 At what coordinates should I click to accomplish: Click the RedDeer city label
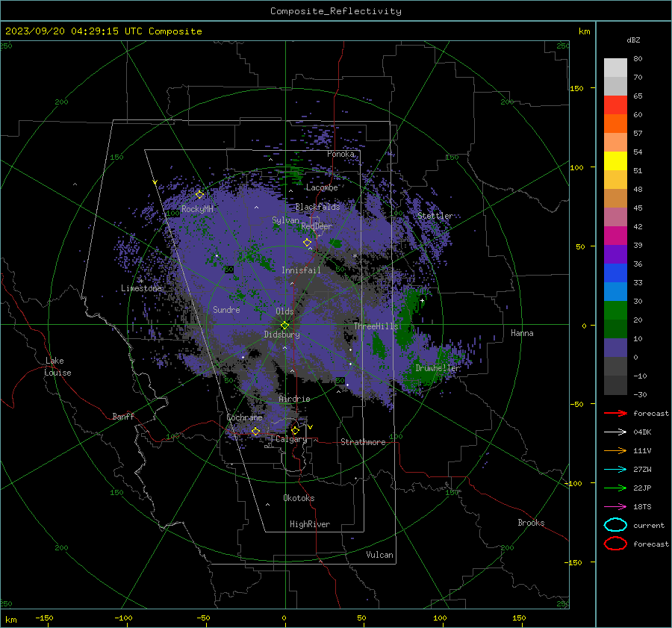[x=317, y=226]
